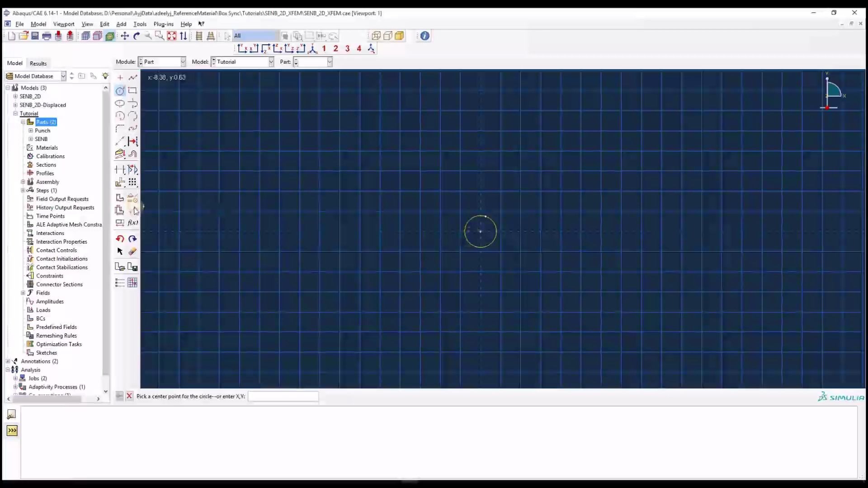Activate the spline drawing tool
The width and height of the screenshot is (868, 488).
pyautogui.click(x=133, y=128)
